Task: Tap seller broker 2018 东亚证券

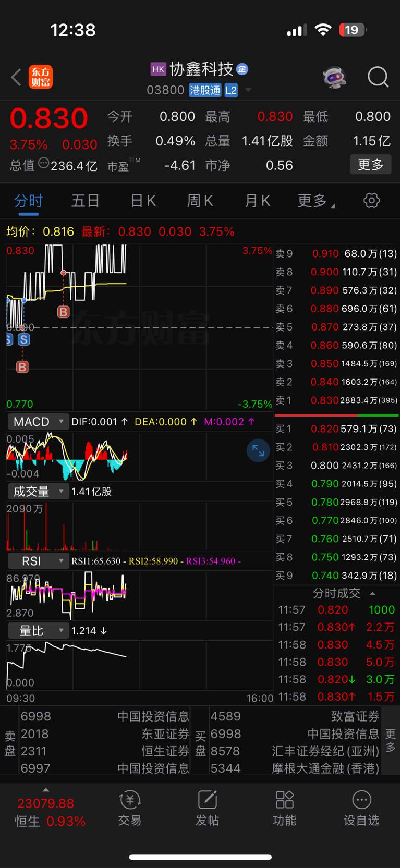Action: [x=105, y=734]
